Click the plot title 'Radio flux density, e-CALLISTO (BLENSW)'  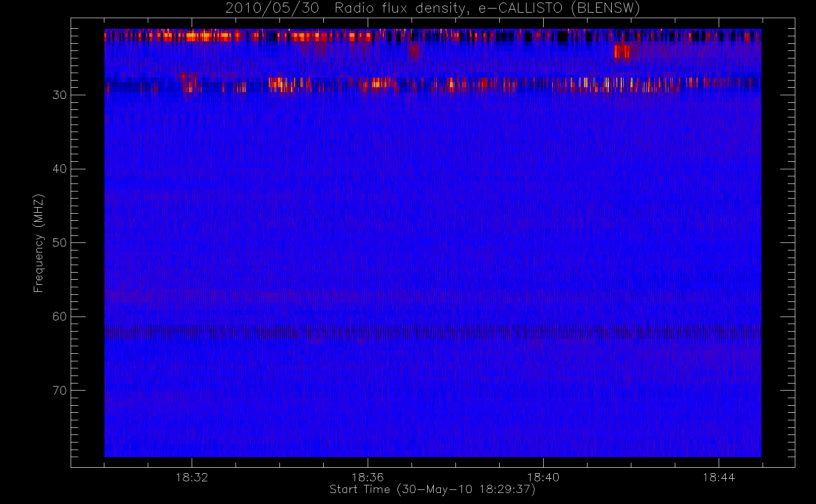[x=487, y=9]
